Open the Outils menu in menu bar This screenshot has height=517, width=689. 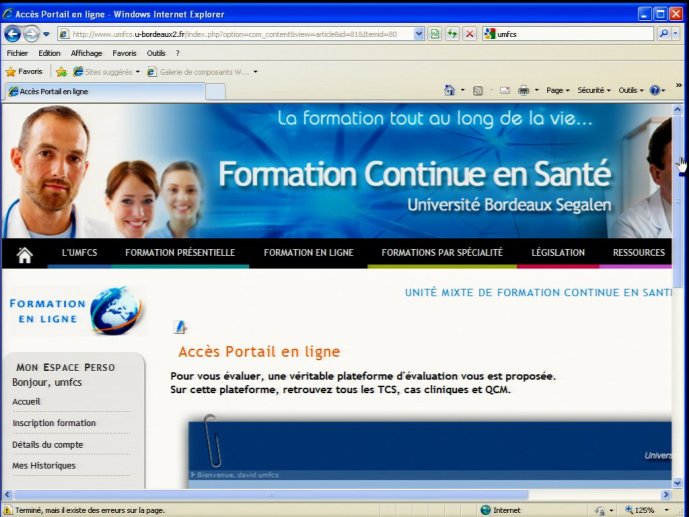click(x=156, y=53)
